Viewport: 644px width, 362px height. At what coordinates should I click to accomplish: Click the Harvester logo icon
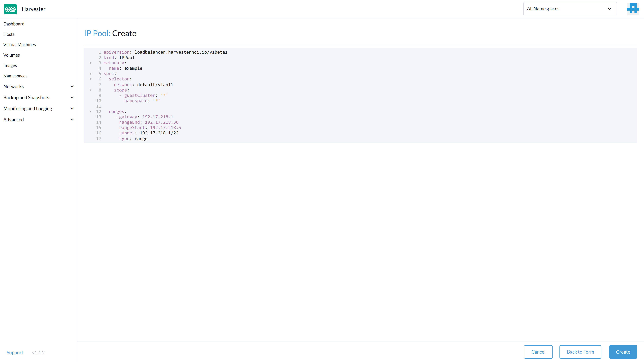10,9
